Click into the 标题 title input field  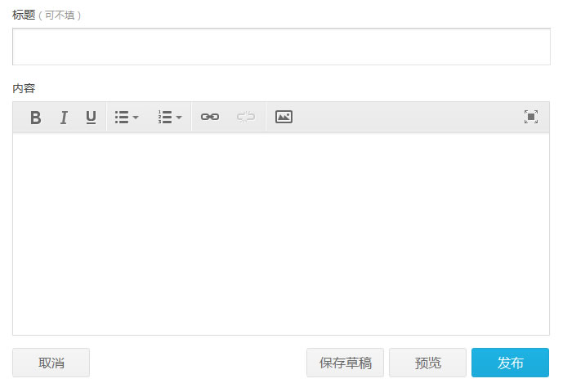(281, 47)
